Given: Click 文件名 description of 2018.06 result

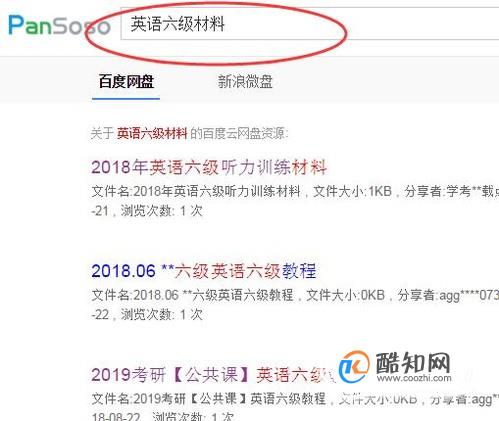Looking at the screenshot, I should tap(192, 295).
